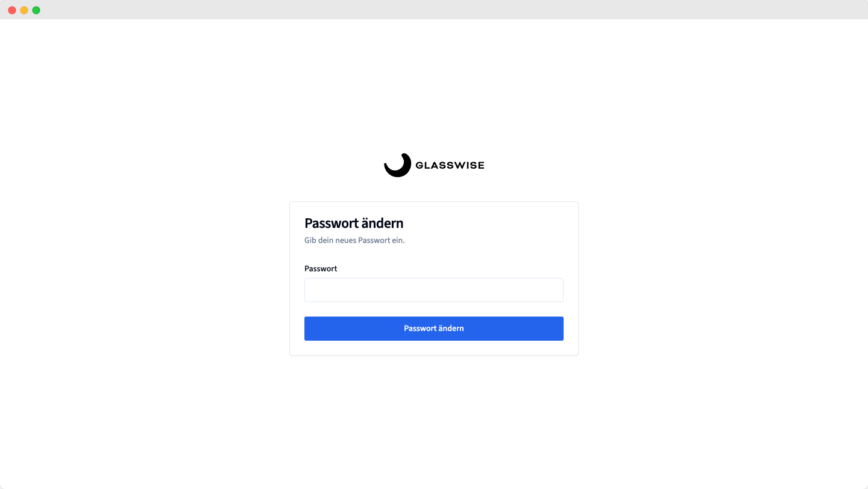Maximize the window using the green button
868x489 pixels.
click(x=36, y=10)
